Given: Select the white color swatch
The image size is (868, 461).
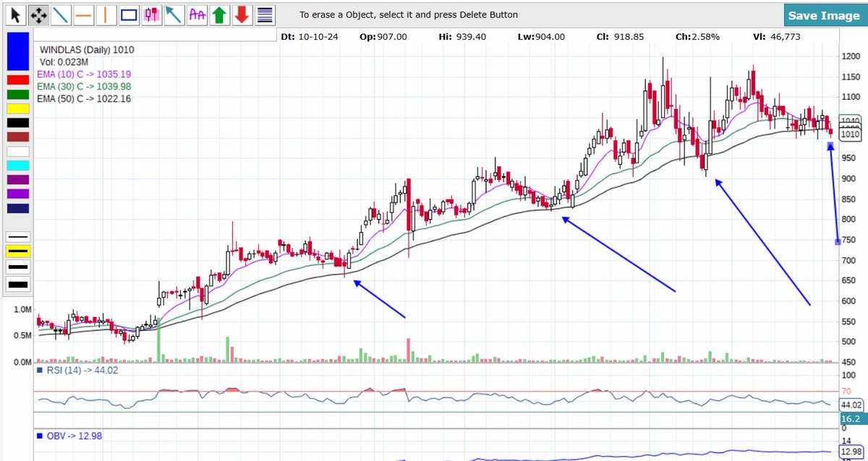Looking at the screenshot, I should pos(18,151).
